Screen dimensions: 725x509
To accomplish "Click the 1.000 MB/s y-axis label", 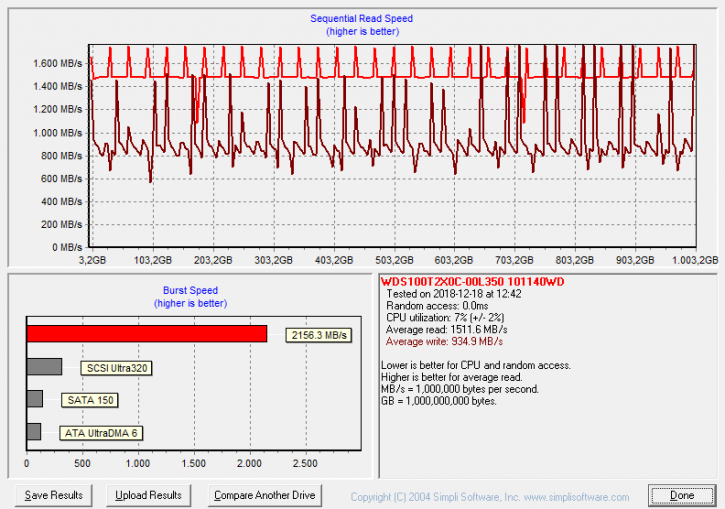I will point(57,133).
